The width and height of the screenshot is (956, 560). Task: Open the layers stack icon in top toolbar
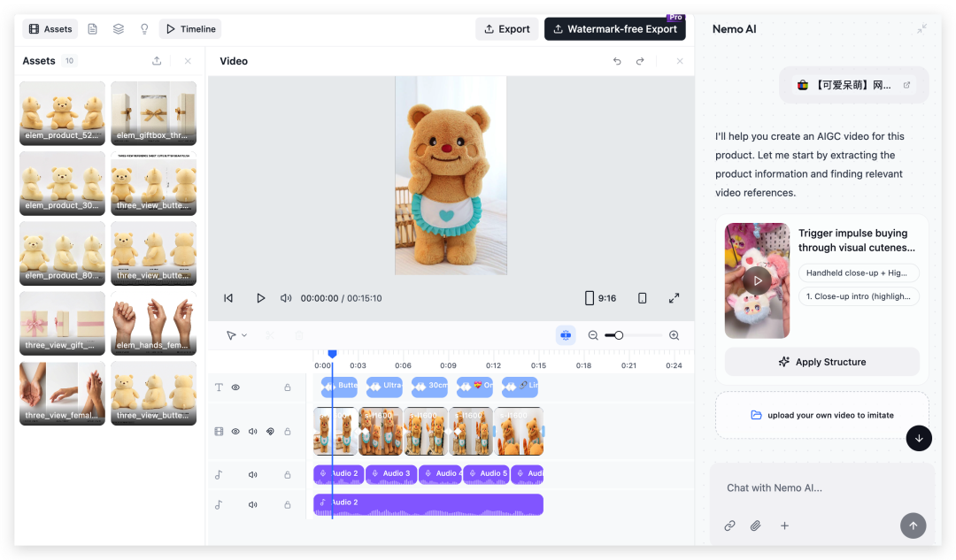pos(119,29)
